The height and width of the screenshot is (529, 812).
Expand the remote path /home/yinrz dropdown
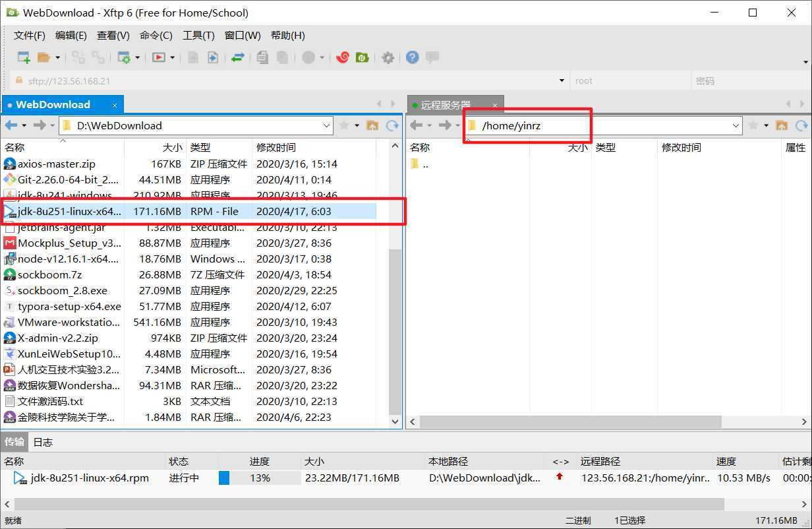pyautogui.click(x=736, y=125)
